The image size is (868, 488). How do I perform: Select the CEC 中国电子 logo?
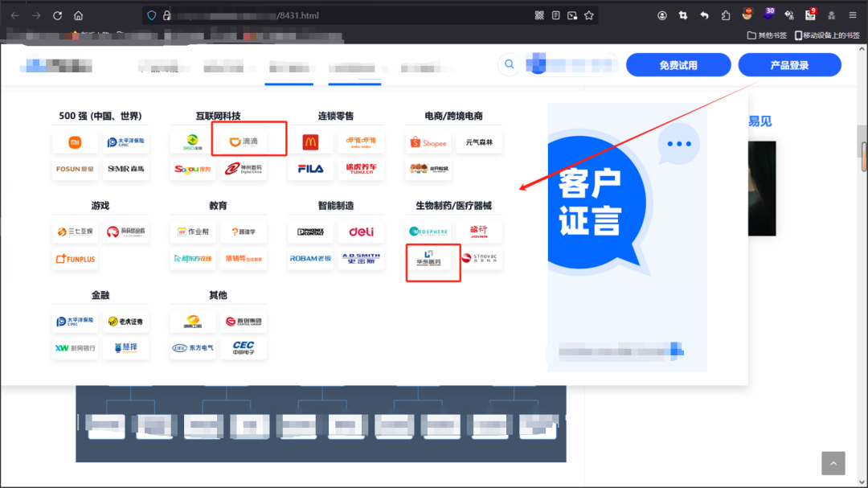tap(244, 348)
